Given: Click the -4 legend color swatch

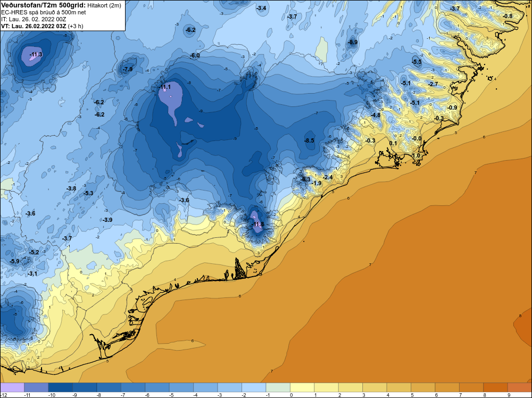Looking at the screenshot, I should pyautogui.click(x=205, y=387).
